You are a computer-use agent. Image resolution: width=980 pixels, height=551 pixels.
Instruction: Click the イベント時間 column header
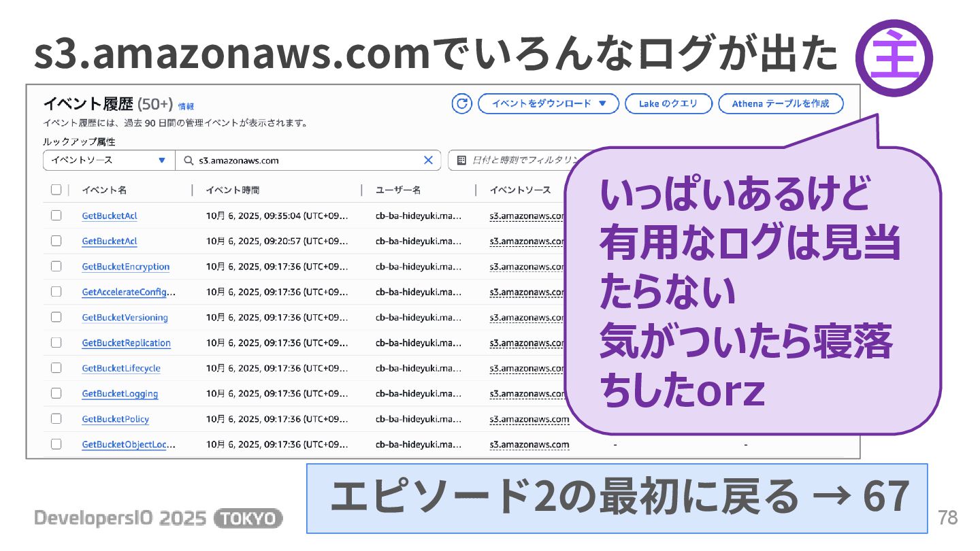coord(232,190)
